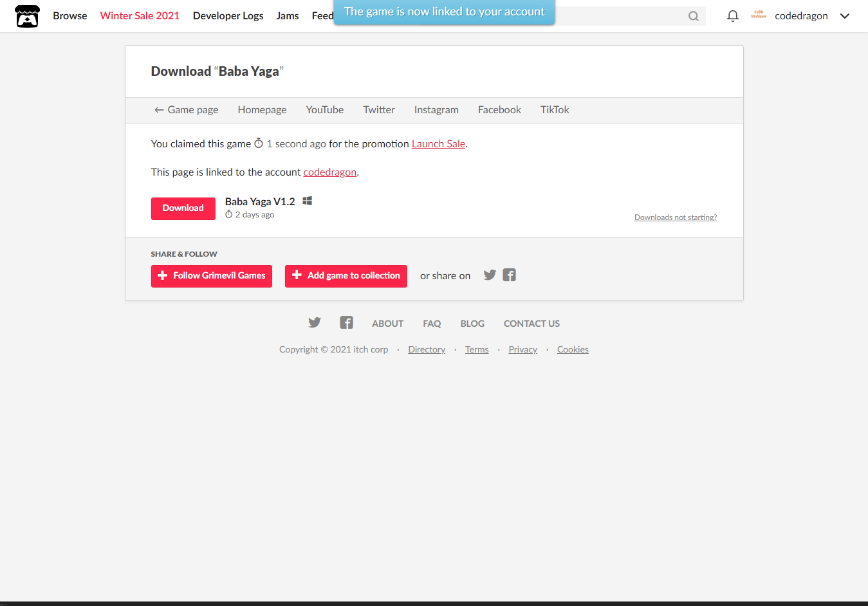Open the Directory footer link
Image resolution: width=868 pixels, height=606 pixels.
coord(427,350)
